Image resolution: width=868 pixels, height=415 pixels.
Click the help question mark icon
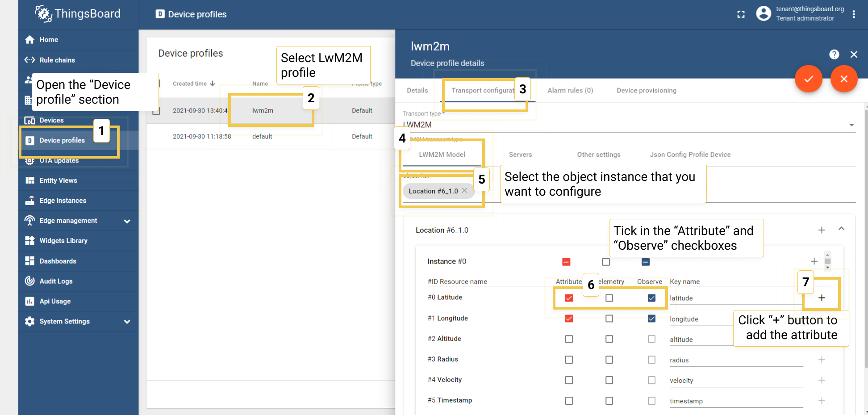click(x=834, y=54)
